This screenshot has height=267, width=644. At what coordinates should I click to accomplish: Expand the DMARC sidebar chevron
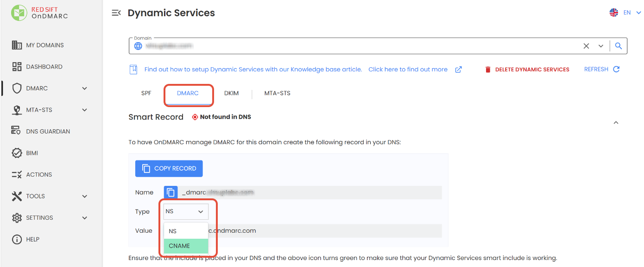click(x=84, y=88)
